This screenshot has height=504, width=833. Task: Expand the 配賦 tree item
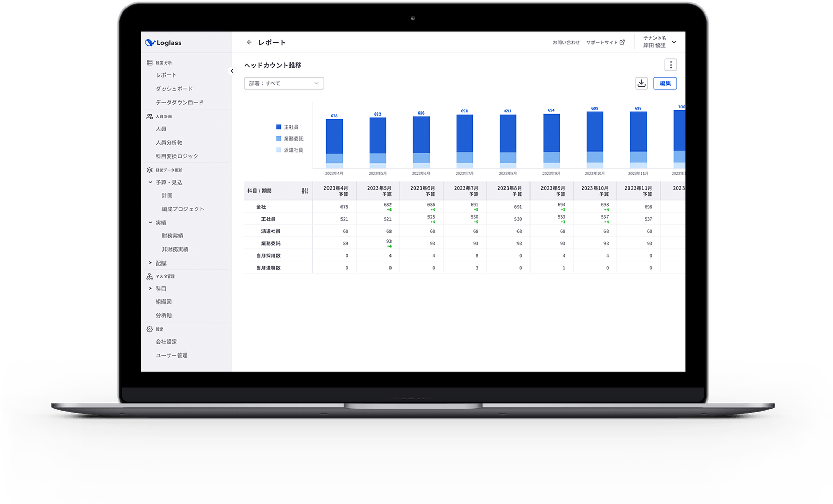[150, 263]
